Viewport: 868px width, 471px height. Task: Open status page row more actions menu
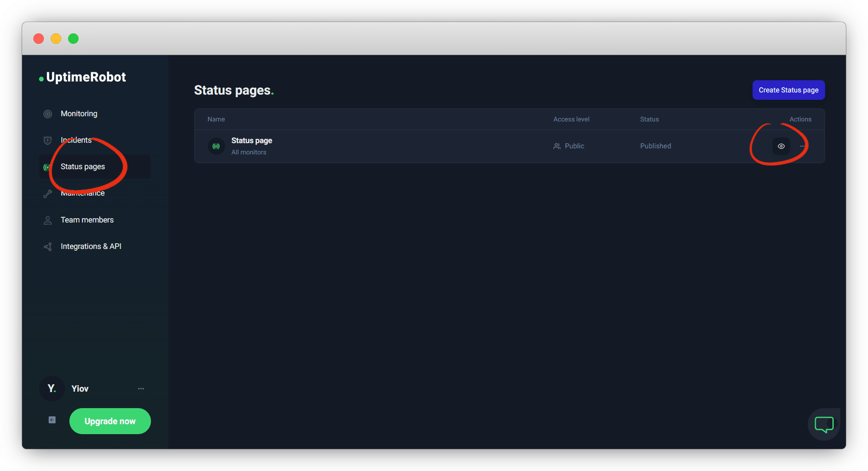point(802,146)
